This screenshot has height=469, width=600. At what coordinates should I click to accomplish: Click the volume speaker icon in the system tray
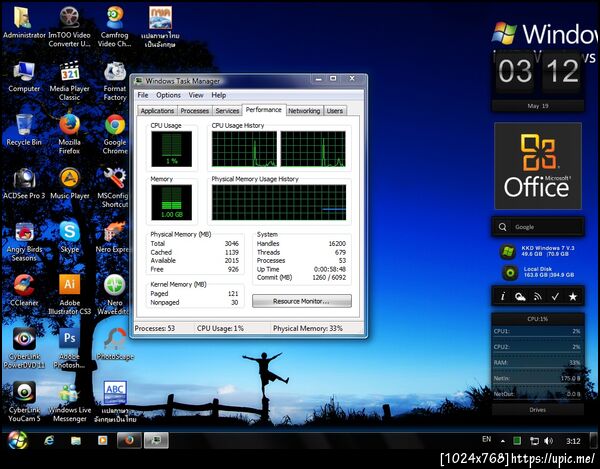547,440
